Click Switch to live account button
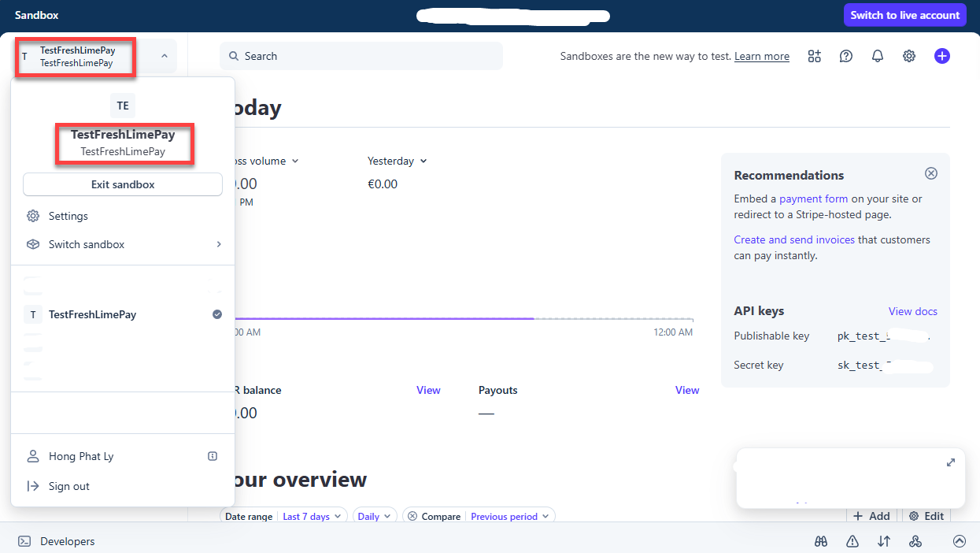The width and height of the screenshot is (980, 553). pos(904,15)
